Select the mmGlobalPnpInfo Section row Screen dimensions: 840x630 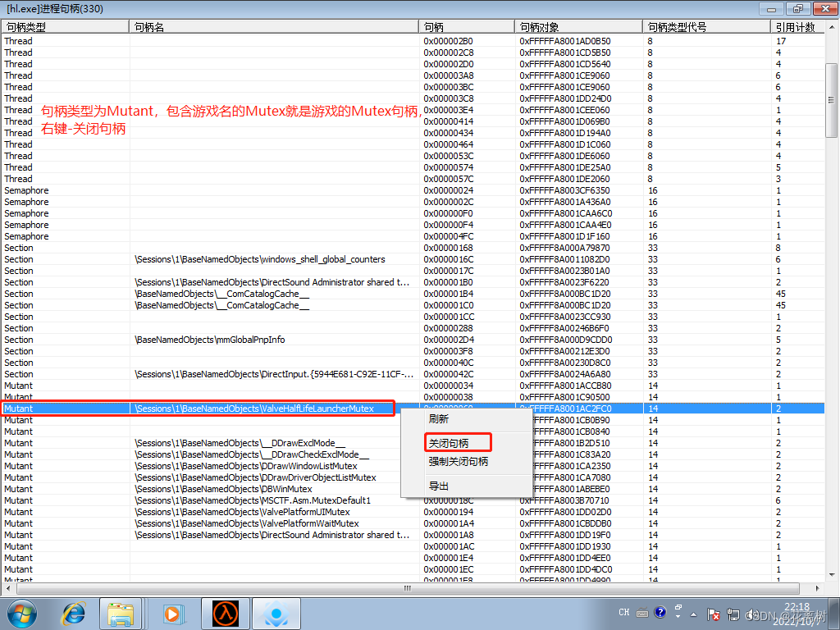(x=413, y=340)
